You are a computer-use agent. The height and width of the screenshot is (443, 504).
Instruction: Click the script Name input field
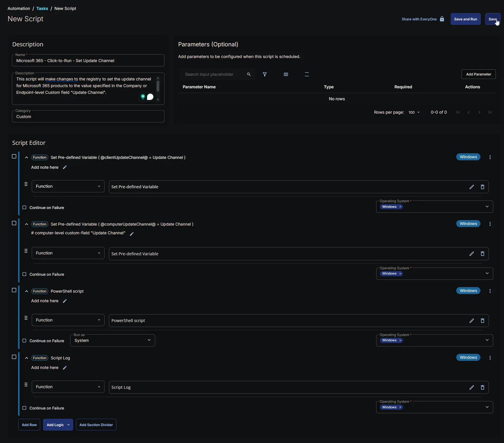pyautogui.click(x=88, y=61)
